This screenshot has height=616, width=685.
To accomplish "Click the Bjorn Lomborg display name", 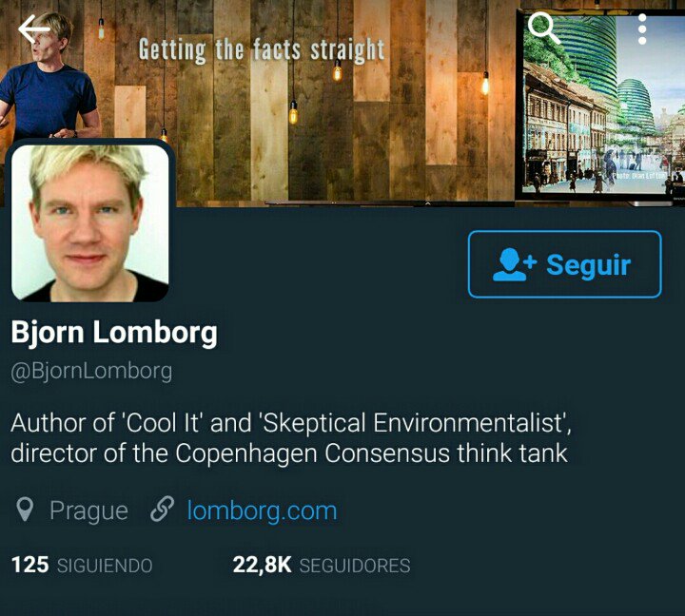I will (114, 333).
